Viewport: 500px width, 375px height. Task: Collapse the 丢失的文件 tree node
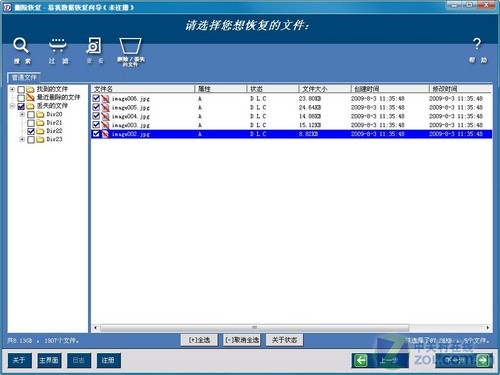coord(12,106)
